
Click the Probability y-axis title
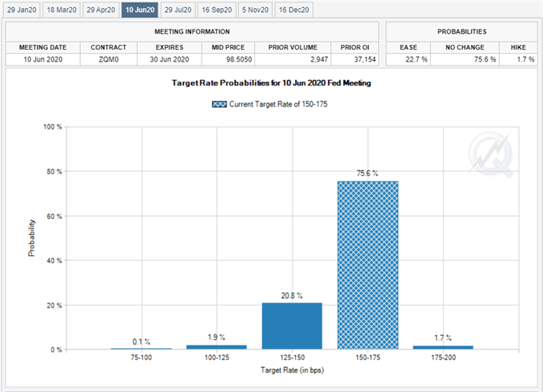31,238
